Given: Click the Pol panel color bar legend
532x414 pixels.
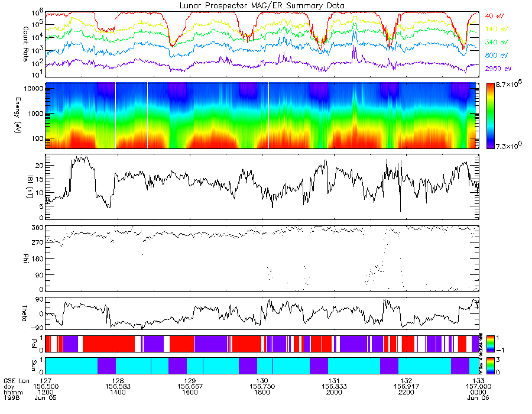Looking at the screenshot, I should pyautogui.click(x=490, y=344).
